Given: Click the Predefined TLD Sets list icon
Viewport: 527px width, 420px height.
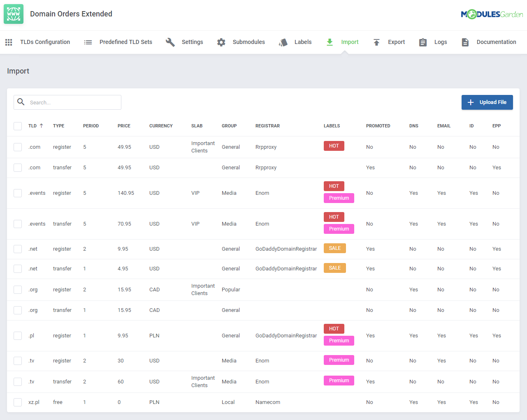Looking at the screenshot, I should (88, 42).
